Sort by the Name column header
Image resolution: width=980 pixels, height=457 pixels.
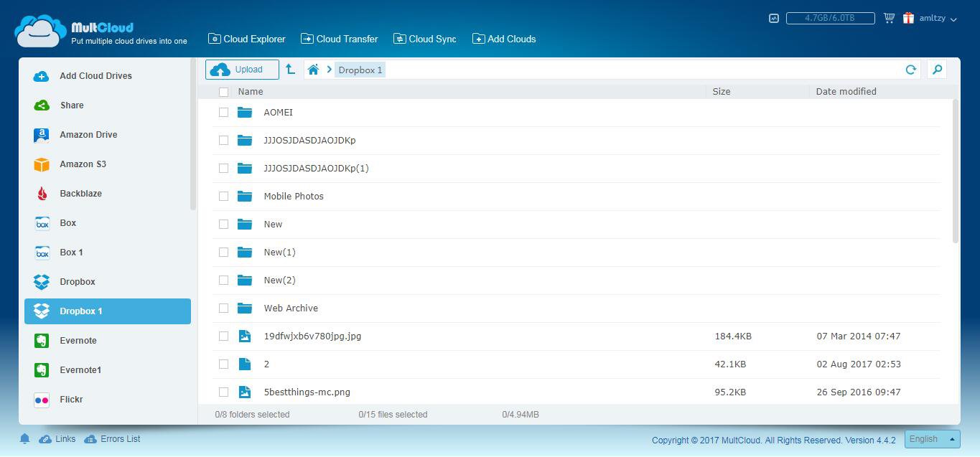[x=251, y=91]
